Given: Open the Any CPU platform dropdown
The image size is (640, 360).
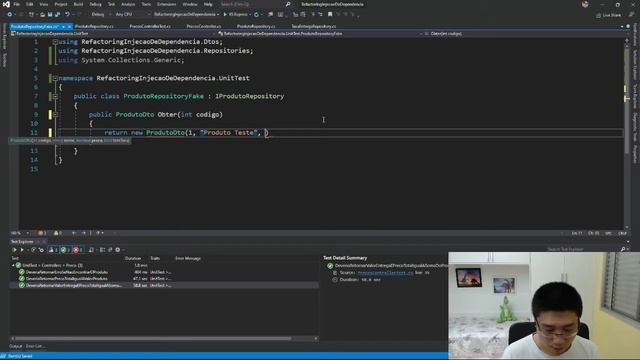Looking at the screenshot, I should [132, 14].
